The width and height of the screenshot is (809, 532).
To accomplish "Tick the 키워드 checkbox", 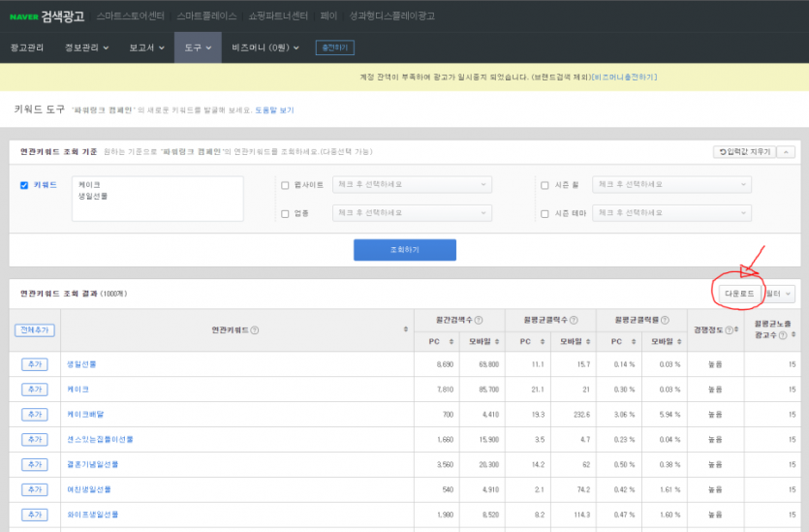I will pyautogui.click(x=23, y=185).
